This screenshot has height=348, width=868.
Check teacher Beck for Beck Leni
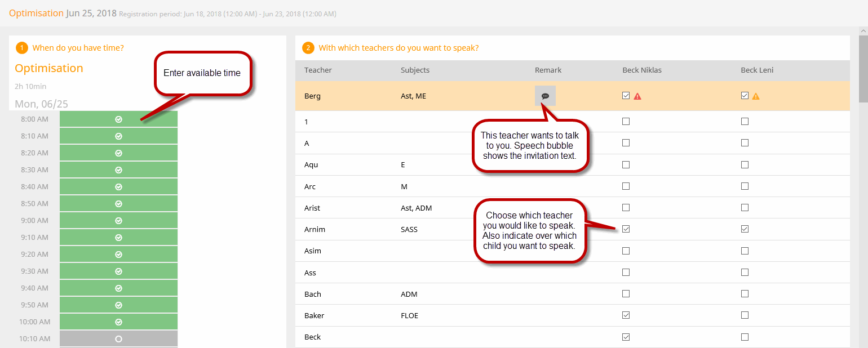click(745, 337)
